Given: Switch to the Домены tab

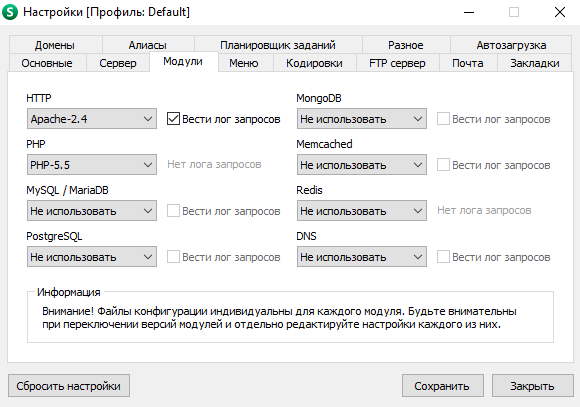Looking at the screenshot, I should (x=55, y=45).
